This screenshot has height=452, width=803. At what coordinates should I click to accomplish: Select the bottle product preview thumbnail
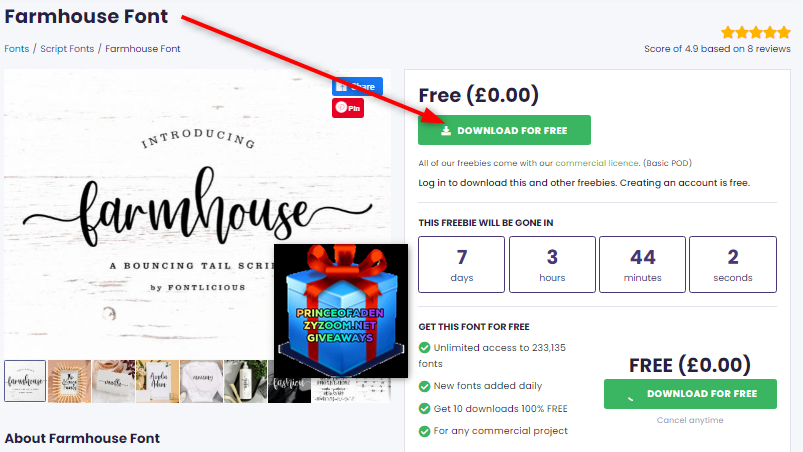click(x=245, y=381)
